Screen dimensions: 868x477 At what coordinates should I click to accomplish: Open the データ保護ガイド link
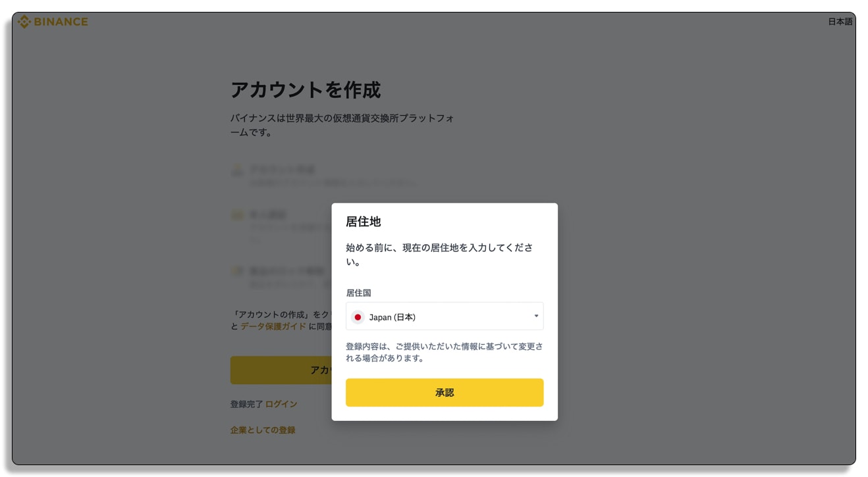pos(273,326)
